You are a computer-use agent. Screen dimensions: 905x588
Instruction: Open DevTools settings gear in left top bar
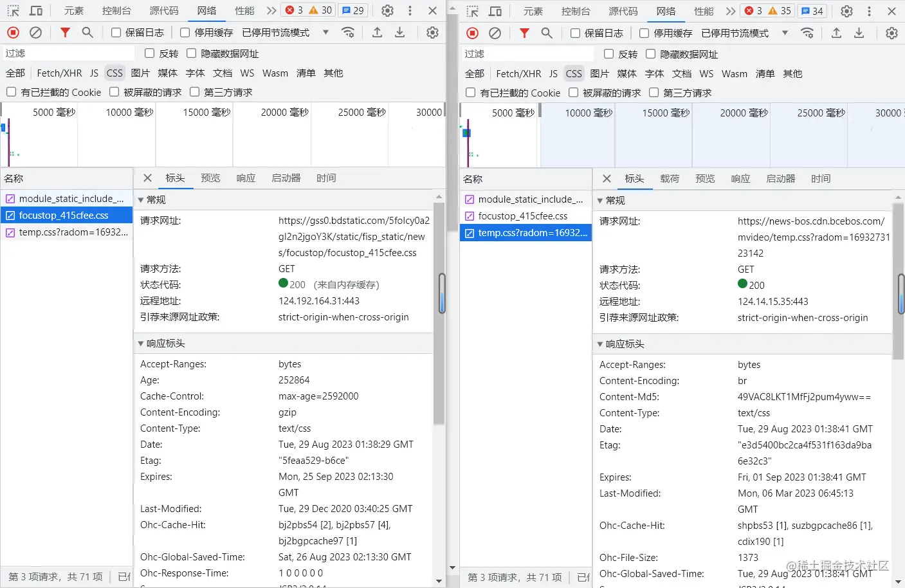click(387, 10)
